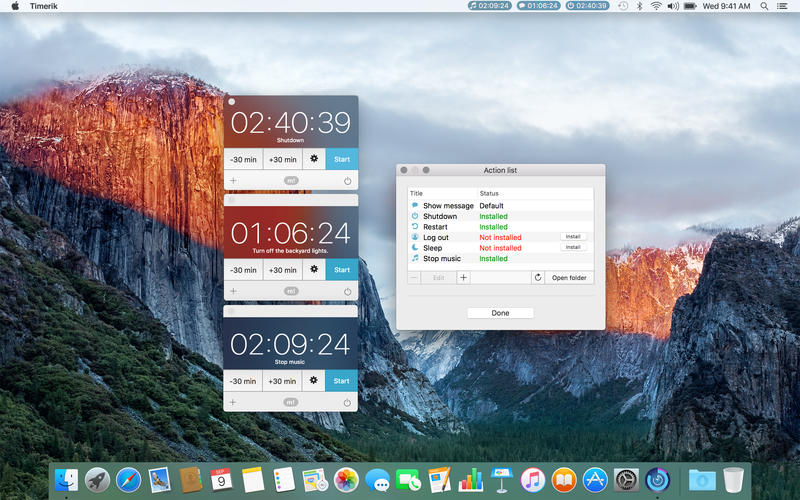Image resolution: width=800 pixels, height=500 pixels.
Task: Open the Timerik menu in menu bar
Action: 44,6
